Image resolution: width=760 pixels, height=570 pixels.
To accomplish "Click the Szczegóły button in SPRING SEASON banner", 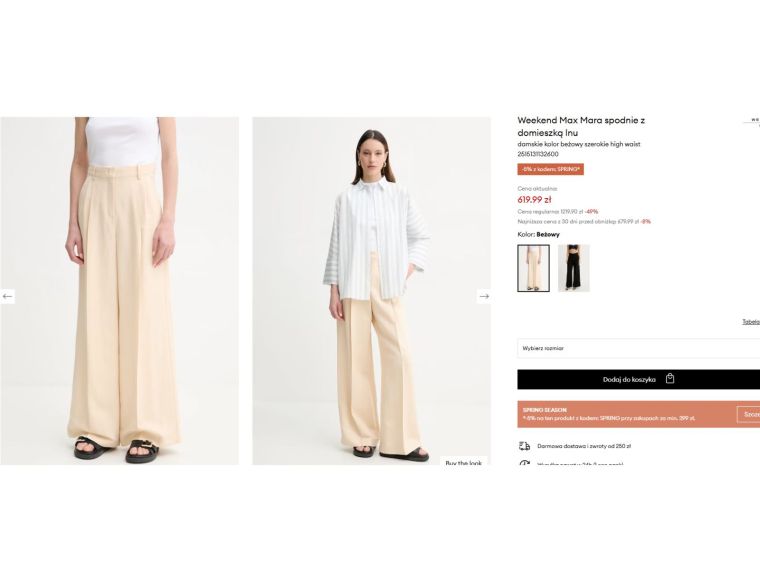I will click(749, 414).
